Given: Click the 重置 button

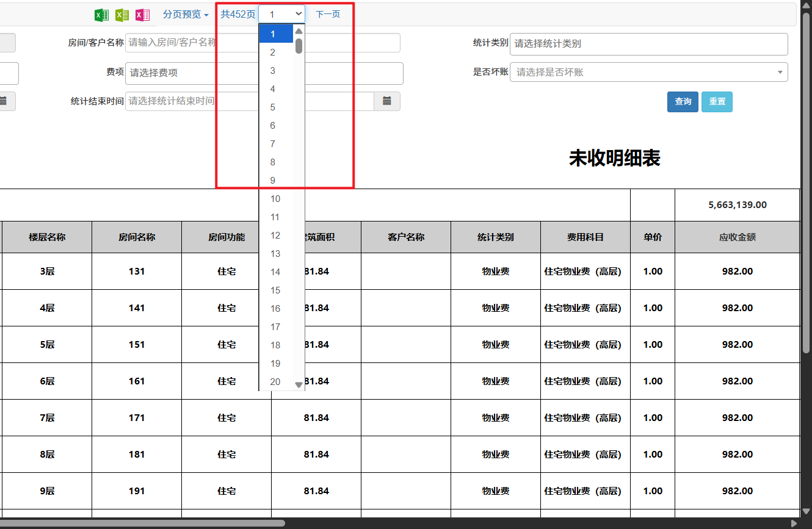Looking at the screenshot, I should pos(717,102).
